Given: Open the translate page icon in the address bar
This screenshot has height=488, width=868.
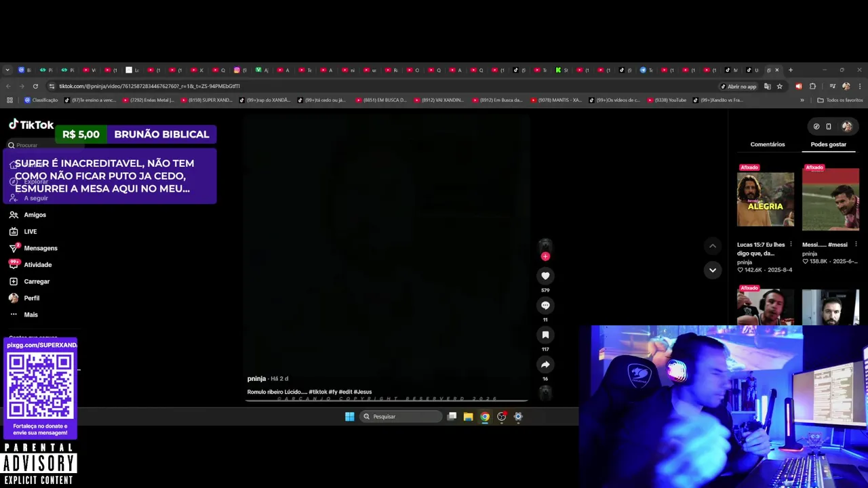Looking at the screenshot, I should pyautogui.click(x=768, y=86).
